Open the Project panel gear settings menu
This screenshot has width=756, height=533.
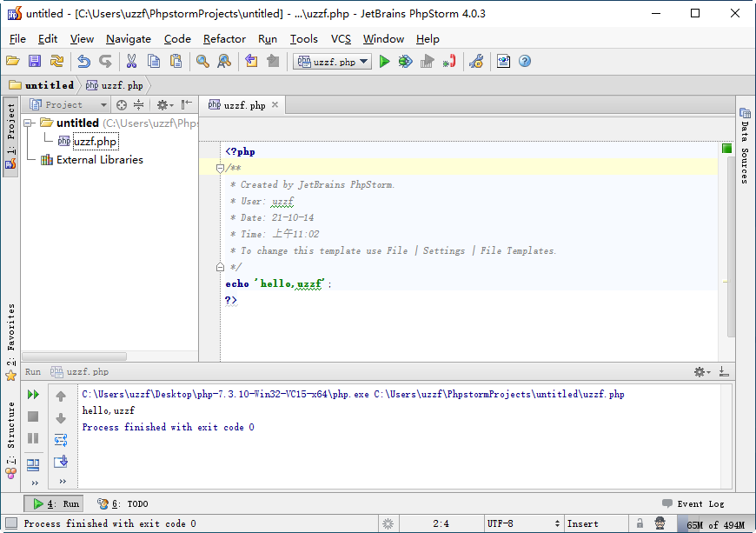click(164, 104)
